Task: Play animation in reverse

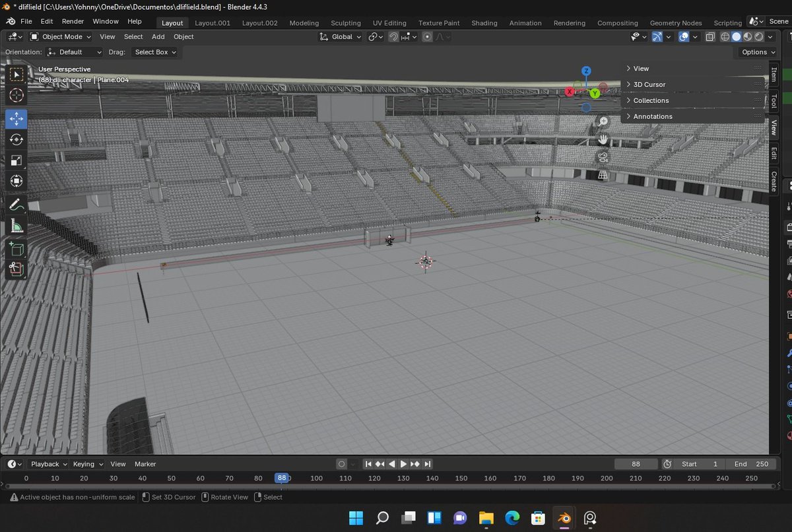Action: click(x=392, y=464)
